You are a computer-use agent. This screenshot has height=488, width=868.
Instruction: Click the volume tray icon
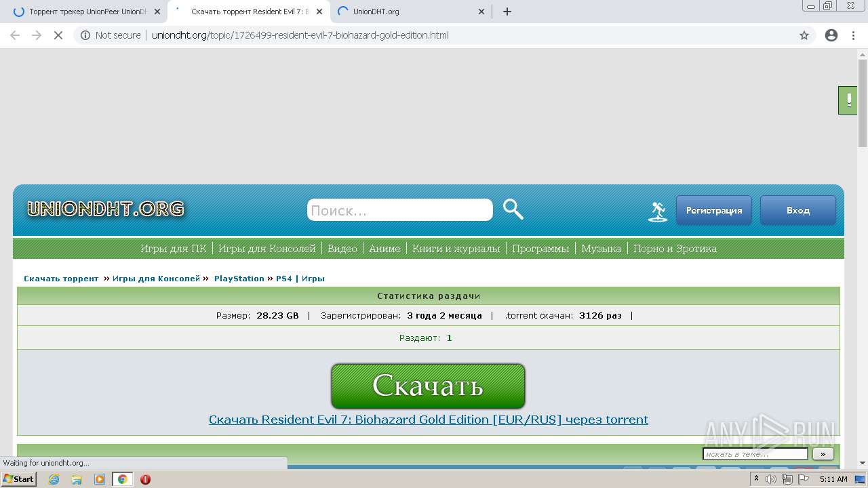(771, 479)
